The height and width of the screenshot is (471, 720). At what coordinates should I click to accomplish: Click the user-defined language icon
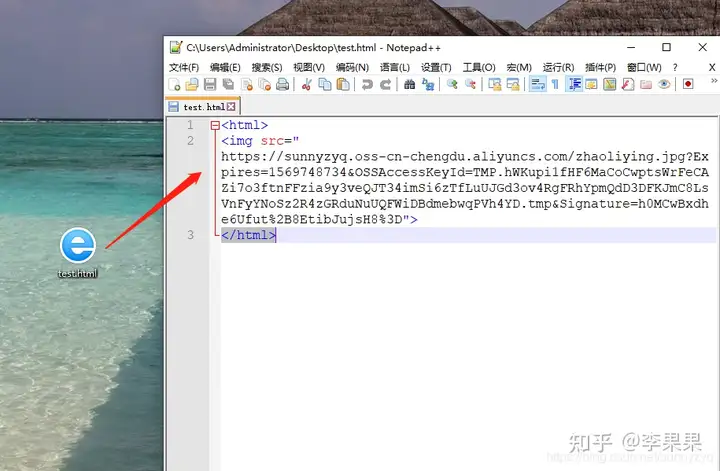[x=591, y=84]
